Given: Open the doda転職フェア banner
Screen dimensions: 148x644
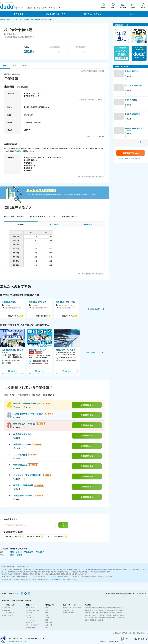Looking at the screenshot, I should pos(139,53).
